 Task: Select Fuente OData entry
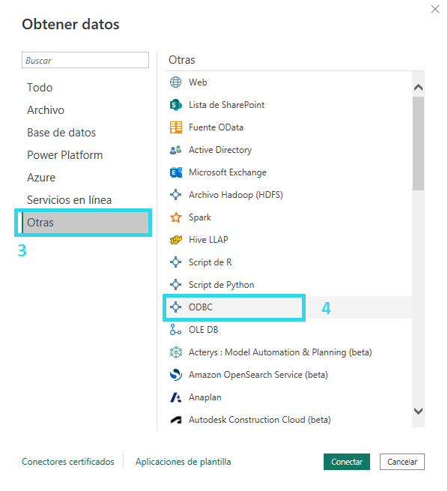click(216, 127)
